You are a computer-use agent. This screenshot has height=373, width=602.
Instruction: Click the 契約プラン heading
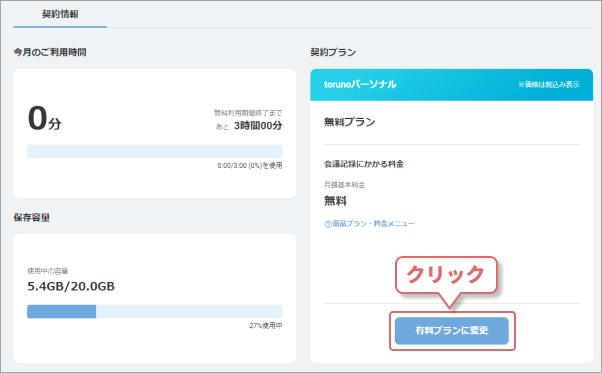333,52
